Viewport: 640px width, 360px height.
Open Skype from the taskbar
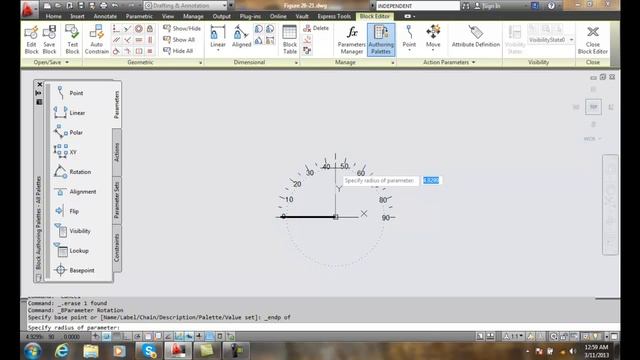click(149, 351)
